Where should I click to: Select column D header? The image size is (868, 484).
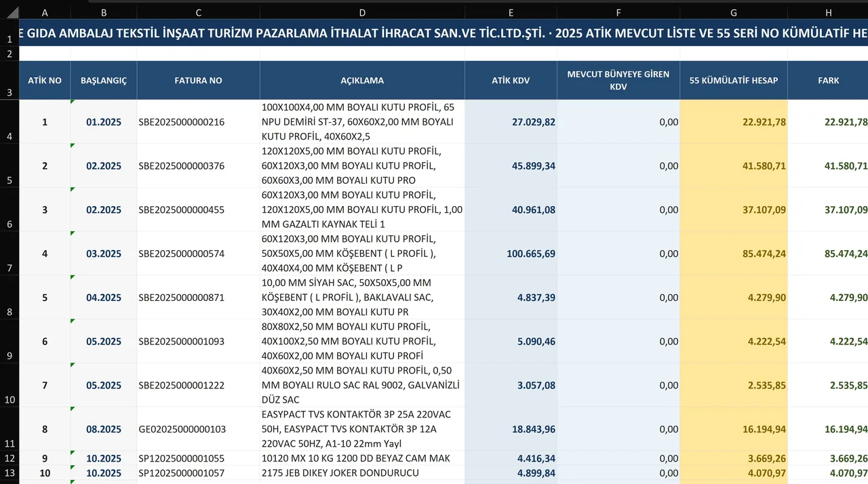pyautogui.click(x=362, y=12)
